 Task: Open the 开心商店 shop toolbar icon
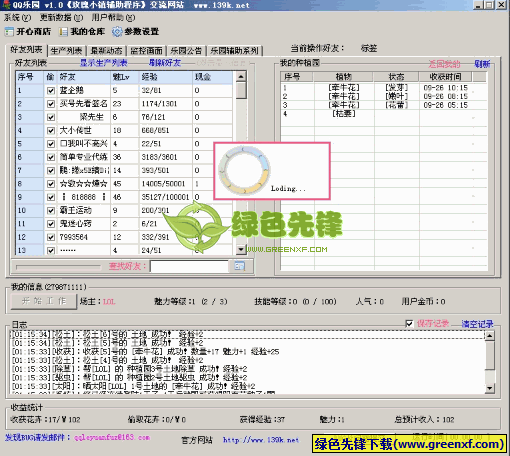(9, 32)
